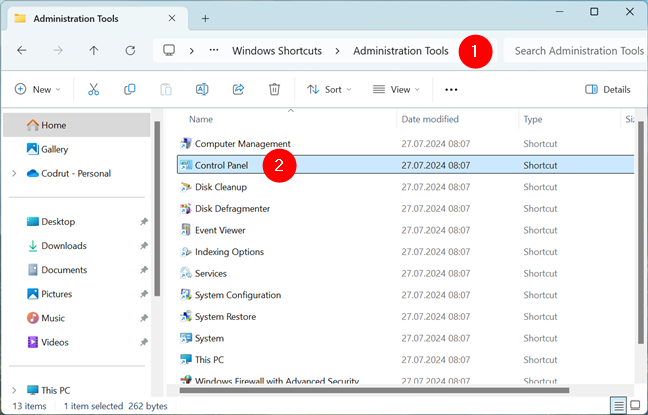648x415 pixels.
Task: Switch to large thumbnails view icon
Action: [635, 405]
